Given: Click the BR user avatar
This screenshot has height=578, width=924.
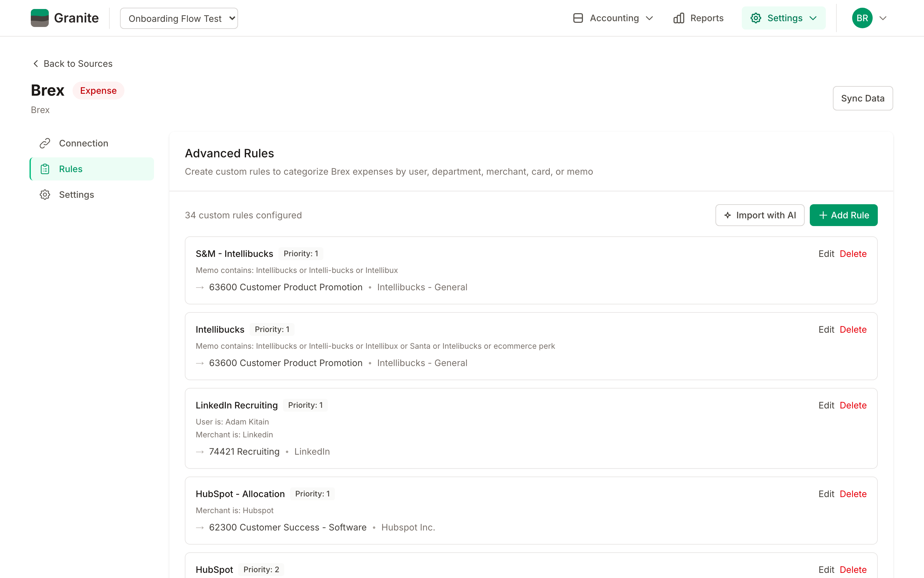Looking at the screenshot, I should (862, 18).
